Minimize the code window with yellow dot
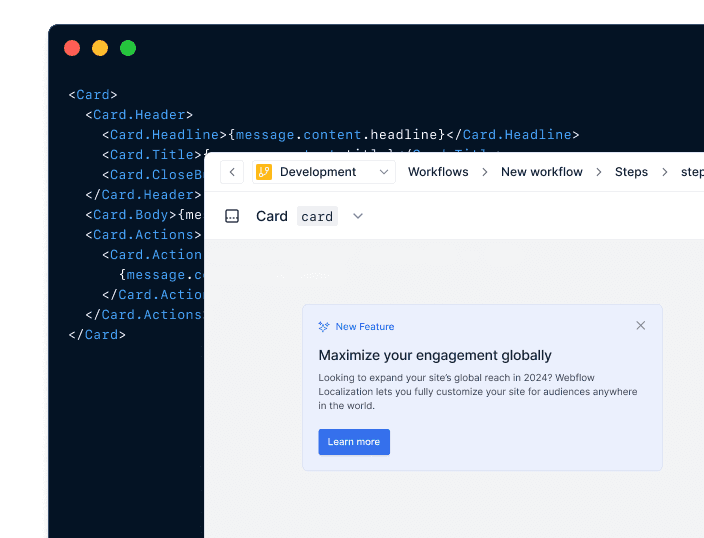 [100, 48]
